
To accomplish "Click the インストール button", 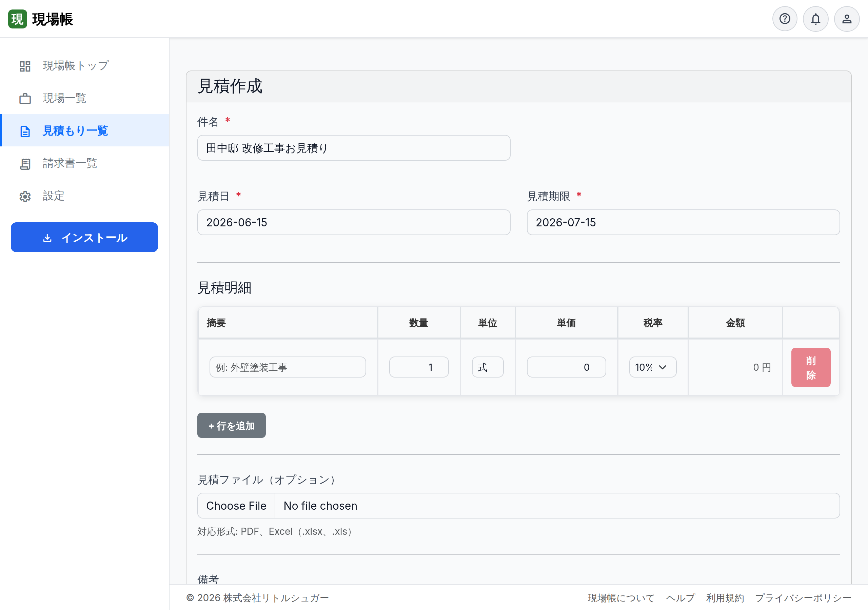I will coord(84,237).
